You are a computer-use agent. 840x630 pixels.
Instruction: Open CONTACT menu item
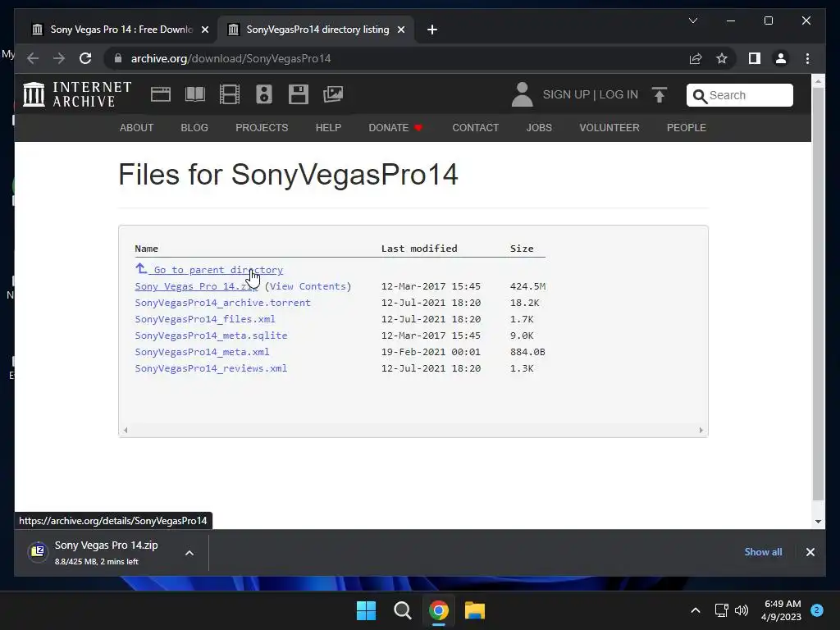tap(475, 127)
